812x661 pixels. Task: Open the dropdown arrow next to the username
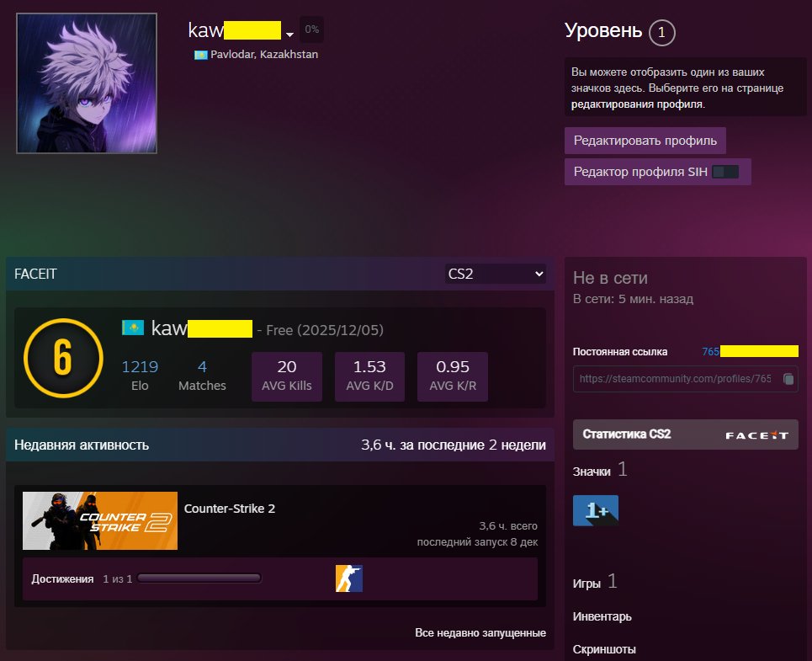[290, 35]
